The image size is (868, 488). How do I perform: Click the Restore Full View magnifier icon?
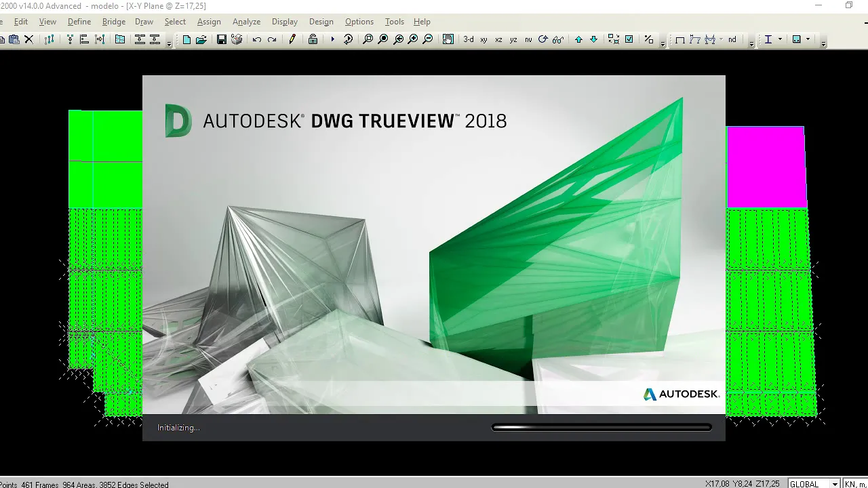coord(383,39)
